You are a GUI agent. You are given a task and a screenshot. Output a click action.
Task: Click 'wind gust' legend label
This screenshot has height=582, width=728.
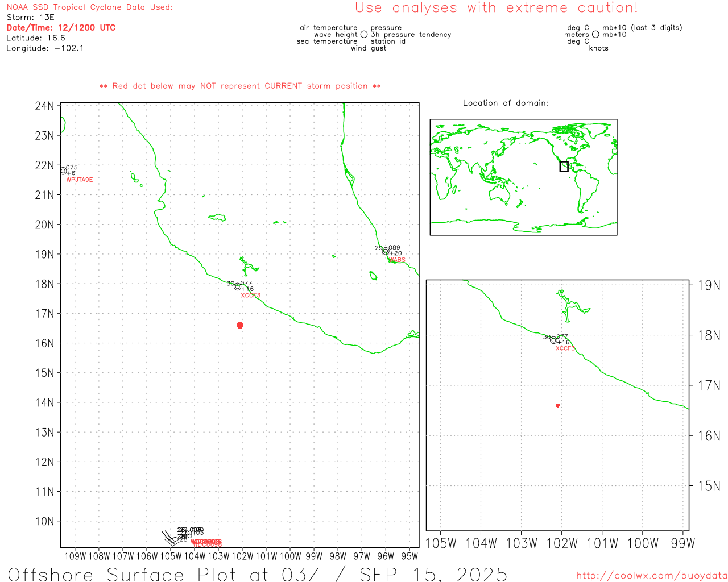pos(369,48)
